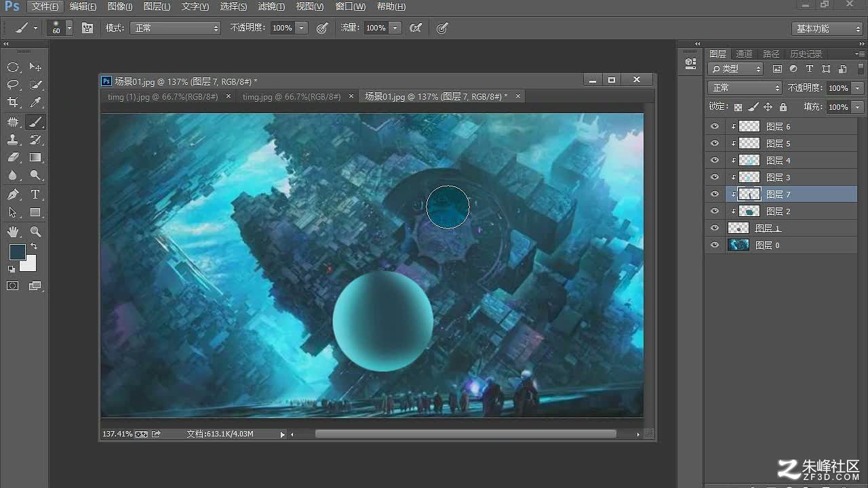The height and width of the screenshot is (488, 868).
Task: Select the Pen tool
Action: pos(13,195)
